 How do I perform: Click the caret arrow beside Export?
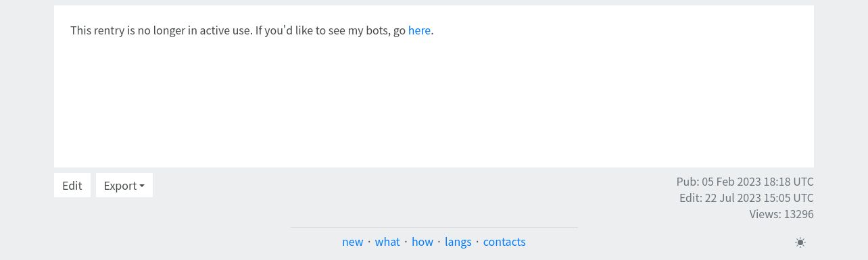(142, 186)
